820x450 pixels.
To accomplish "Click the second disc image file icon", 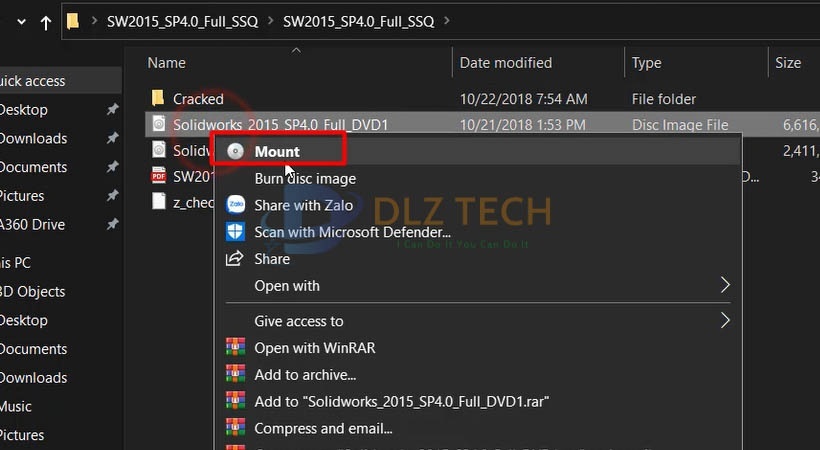I will click(159, 150).
